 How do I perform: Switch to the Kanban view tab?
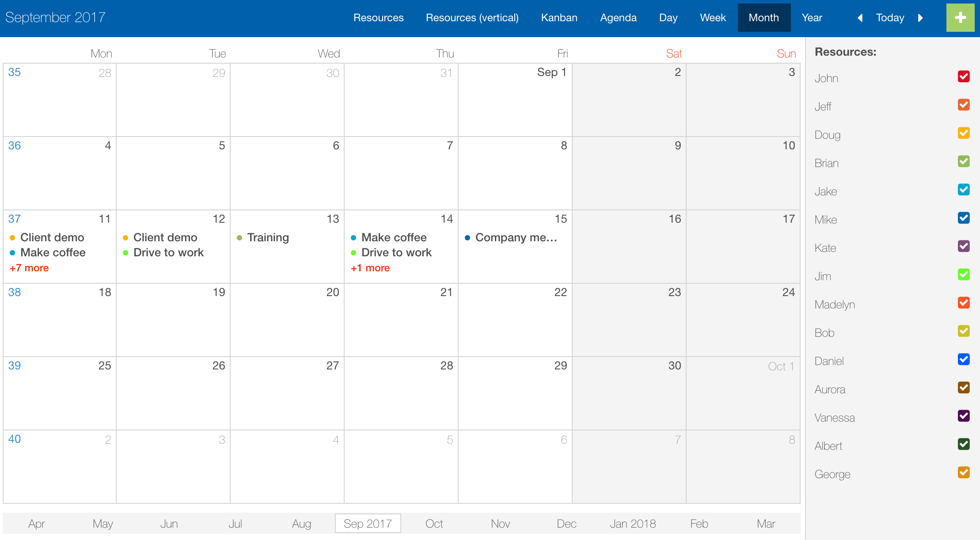[559, 18]
